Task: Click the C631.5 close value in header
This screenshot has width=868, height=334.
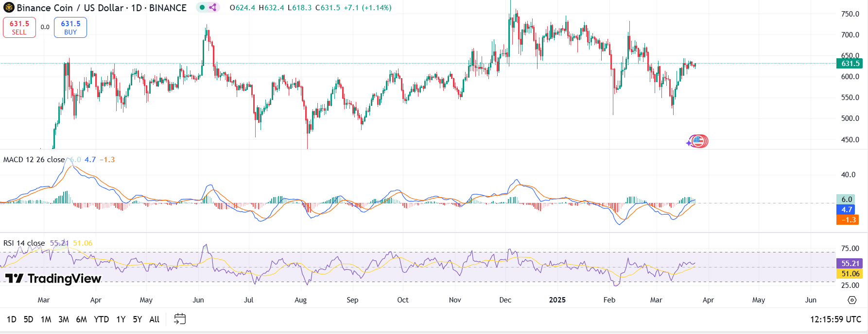Action: click(x=328, y=8)
